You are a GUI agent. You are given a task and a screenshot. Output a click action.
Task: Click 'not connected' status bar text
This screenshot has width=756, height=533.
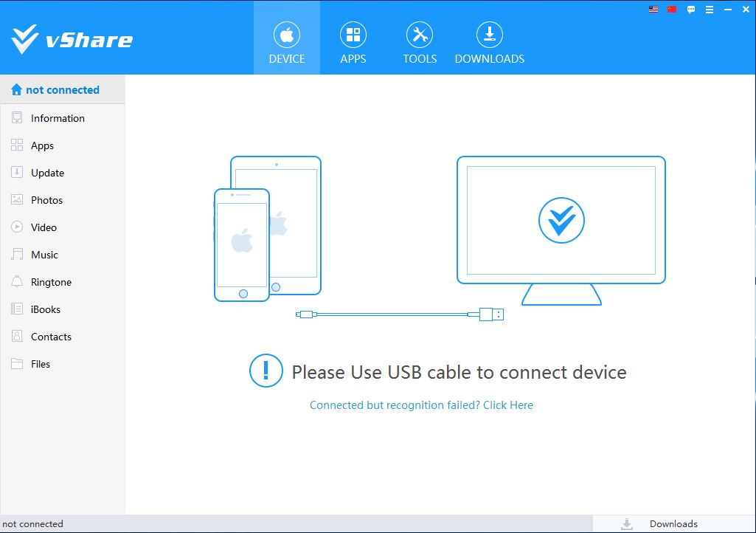click(x=32, y=524)
